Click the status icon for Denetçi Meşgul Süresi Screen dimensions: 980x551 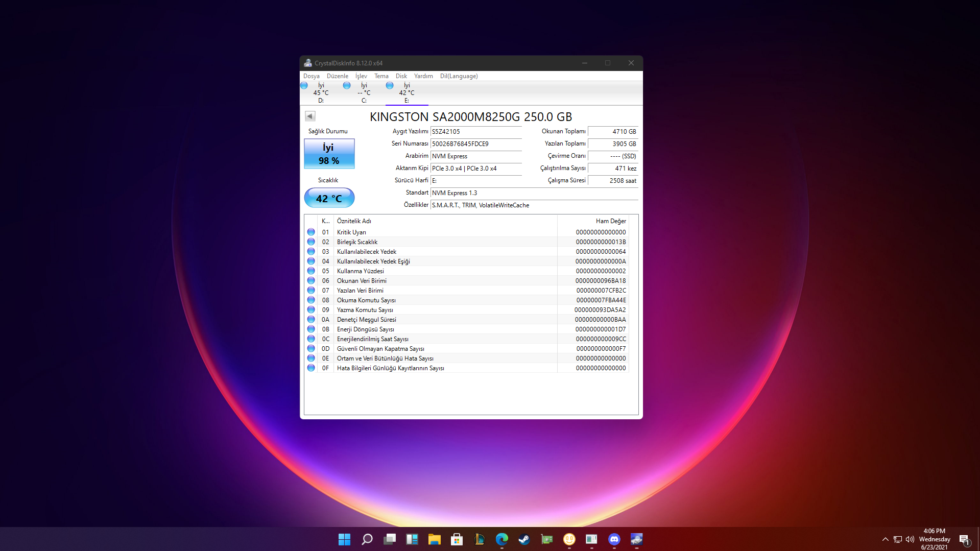[x=311, y=319]
